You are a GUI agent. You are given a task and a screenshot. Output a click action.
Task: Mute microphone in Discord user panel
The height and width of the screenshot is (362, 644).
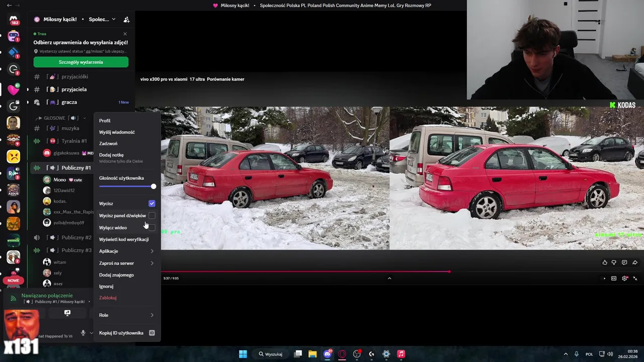click(83, 333)
